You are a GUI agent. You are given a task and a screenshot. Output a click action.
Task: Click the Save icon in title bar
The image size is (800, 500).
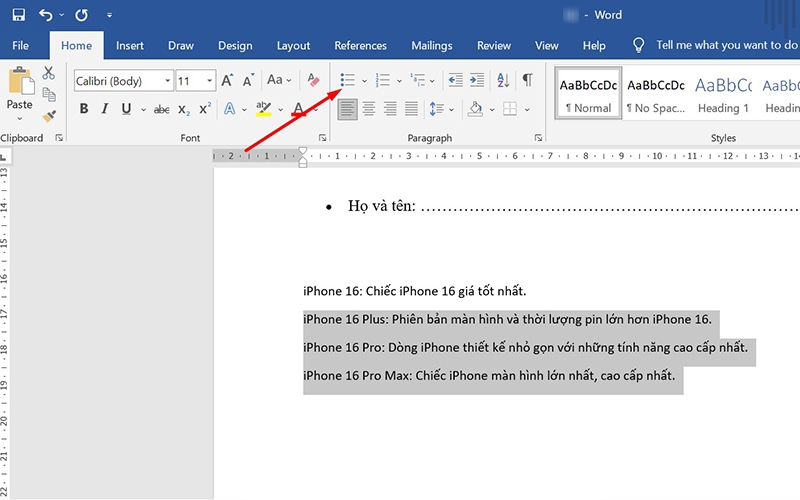point(18,15)
